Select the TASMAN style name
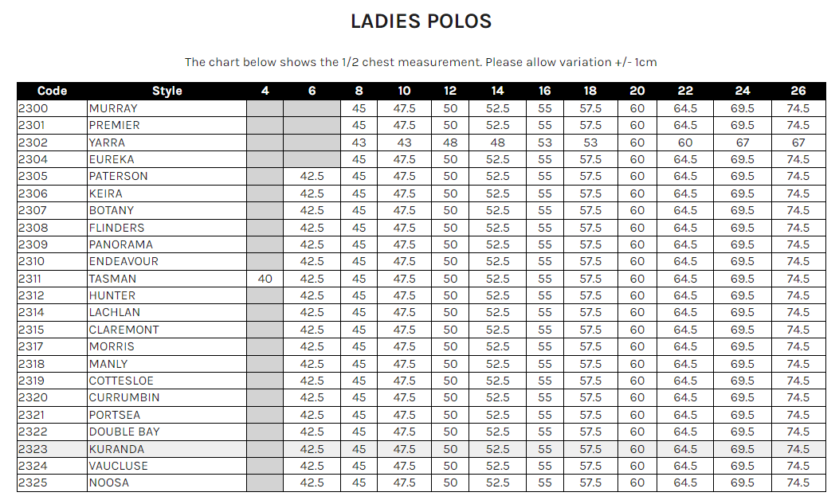 point(112,279)
